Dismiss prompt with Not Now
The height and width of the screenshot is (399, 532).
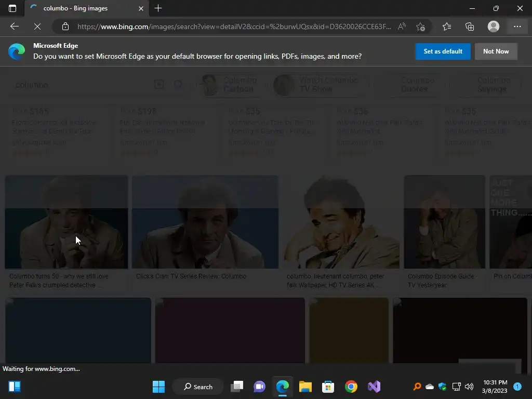pos(496,51)
